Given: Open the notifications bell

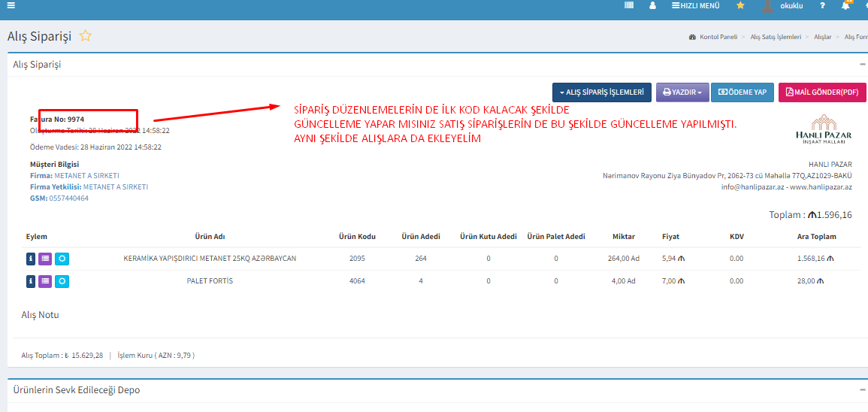Looking at the screenshot, I should [845, 6].
